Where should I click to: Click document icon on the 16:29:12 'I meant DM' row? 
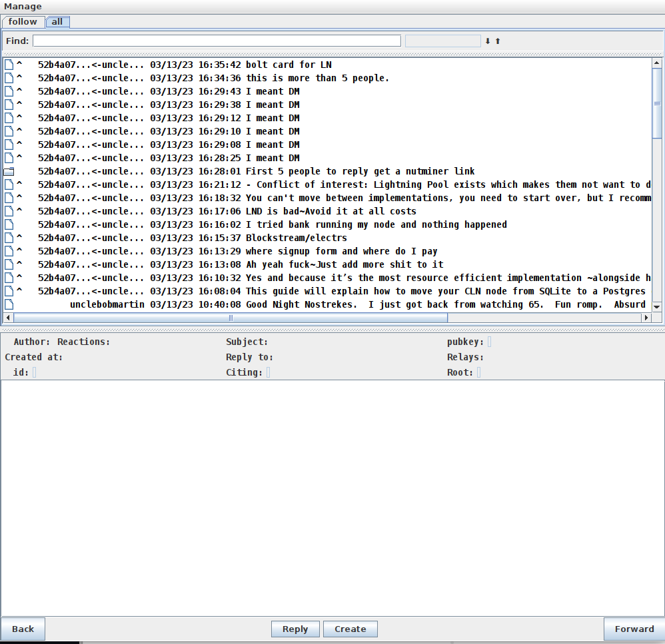coord(9,118)
